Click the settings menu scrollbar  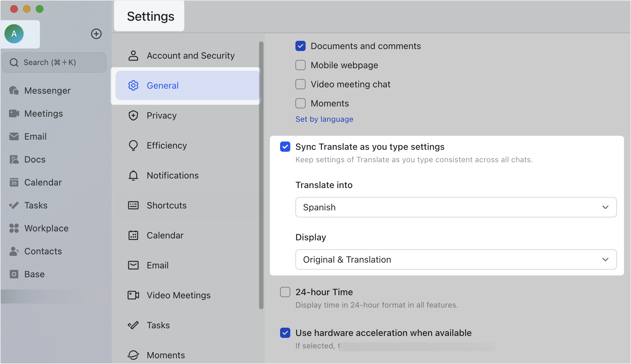261,175
